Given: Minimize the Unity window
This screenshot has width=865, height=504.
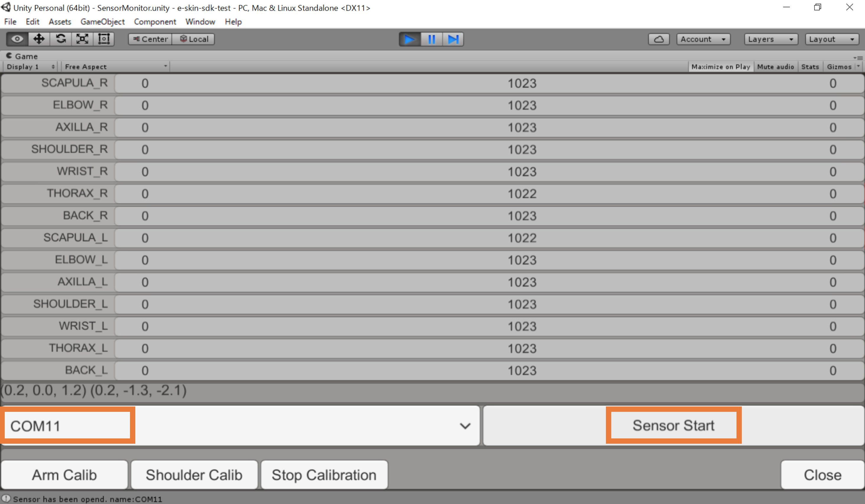Looking at the screenshot, I should (786, 7).
